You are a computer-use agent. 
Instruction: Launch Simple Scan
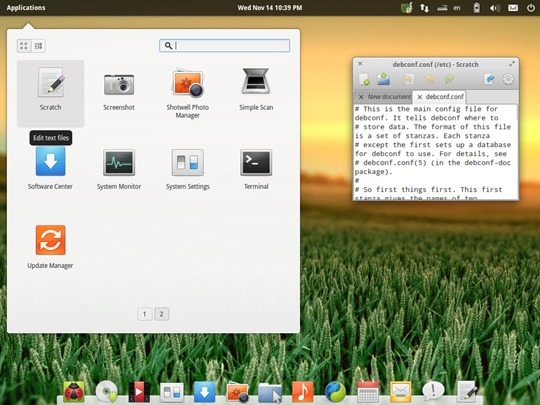pyautogui.click(x=256, y=90)
